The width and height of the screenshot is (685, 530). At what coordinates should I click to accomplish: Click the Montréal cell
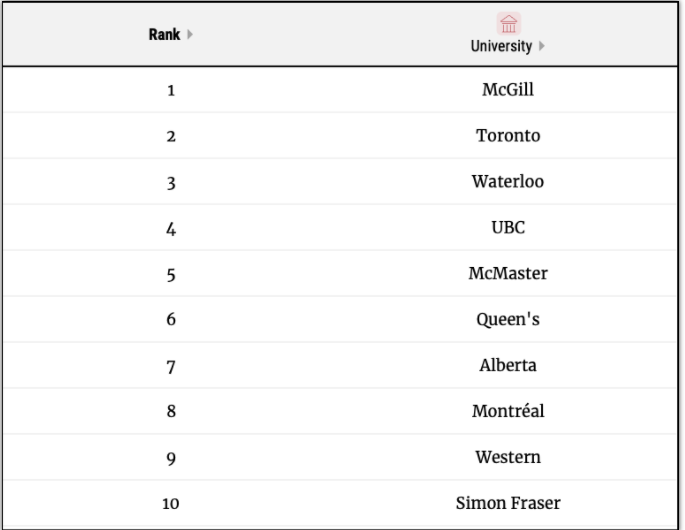coord(508,411)
